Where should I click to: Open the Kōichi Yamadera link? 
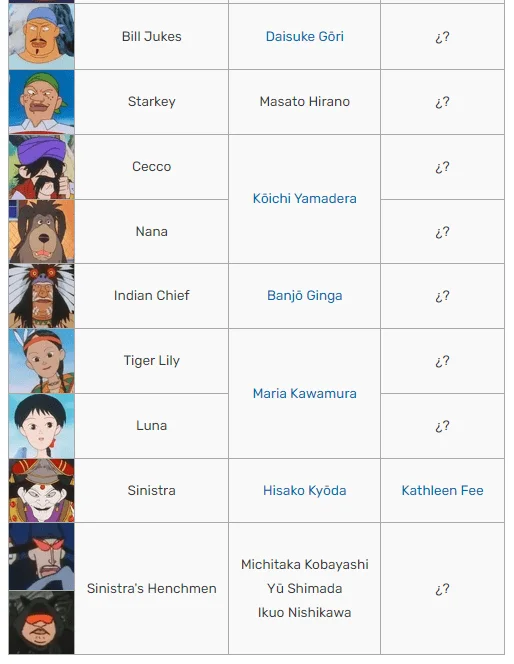(x=304, y=199)
